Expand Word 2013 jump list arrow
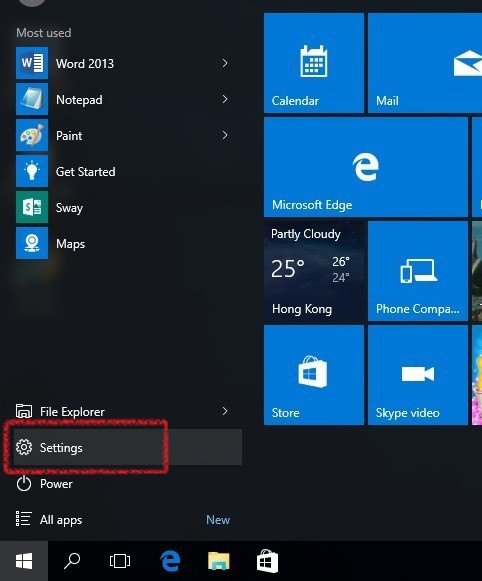Image resolution: width=482 pixels, height=581 pixels. coord(225,63)
